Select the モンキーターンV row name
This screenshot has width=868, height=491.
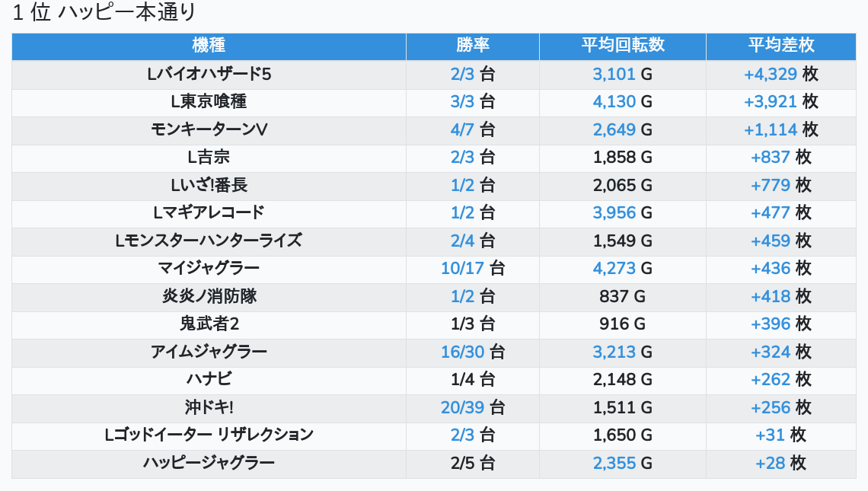point(209,130)
